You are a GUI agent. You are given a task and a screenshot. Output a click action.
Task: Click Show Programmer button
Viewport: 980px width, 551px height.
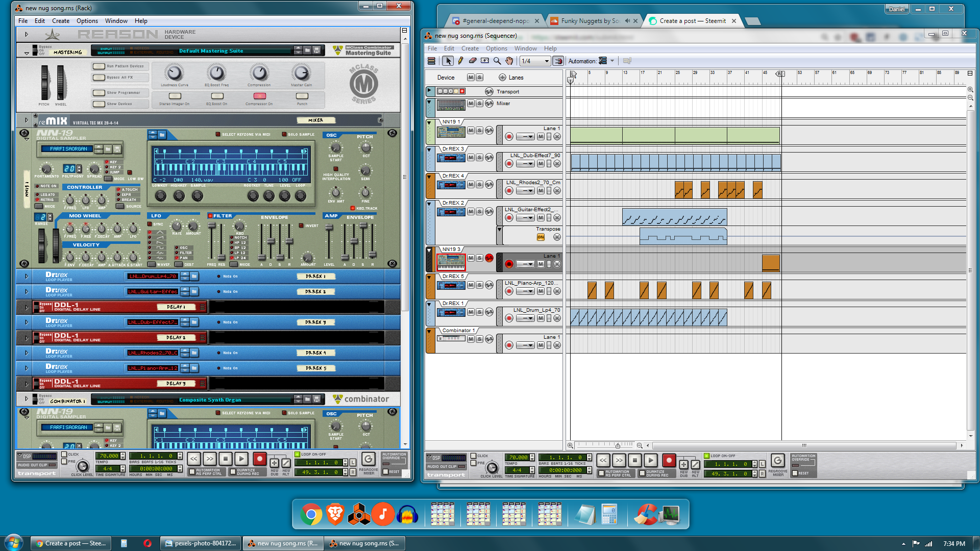point(99,93)
